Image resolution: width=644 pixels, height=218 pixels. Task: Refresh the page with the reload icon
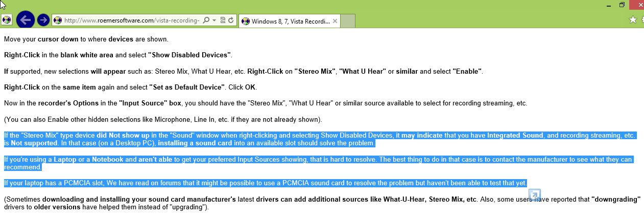tap(231, 20)
